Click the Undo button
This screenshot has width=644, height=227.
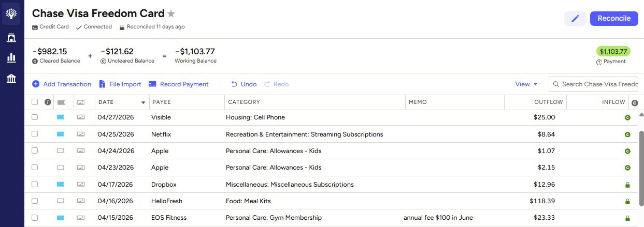coord(244,84)
